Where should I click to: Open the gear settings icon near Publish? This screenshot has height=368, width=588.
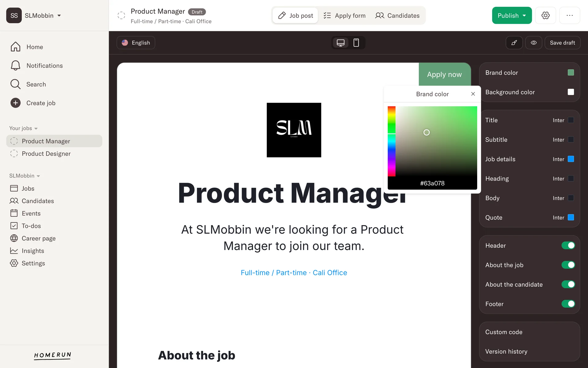[x=545, y=15]
